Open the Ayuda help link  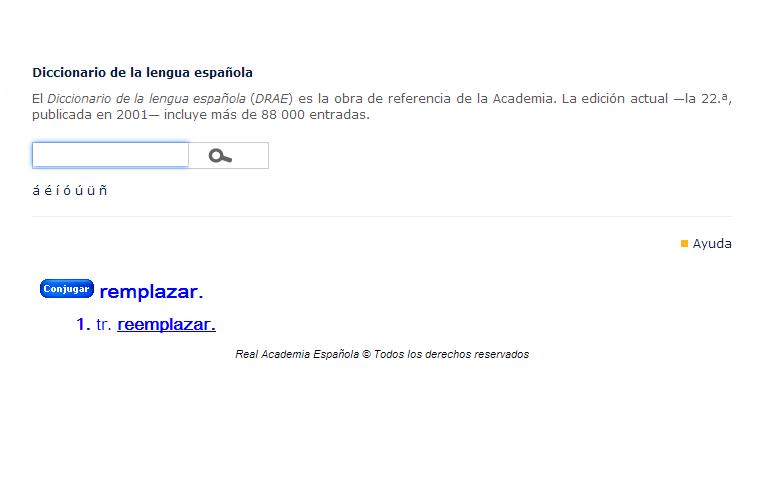(712, 244)
